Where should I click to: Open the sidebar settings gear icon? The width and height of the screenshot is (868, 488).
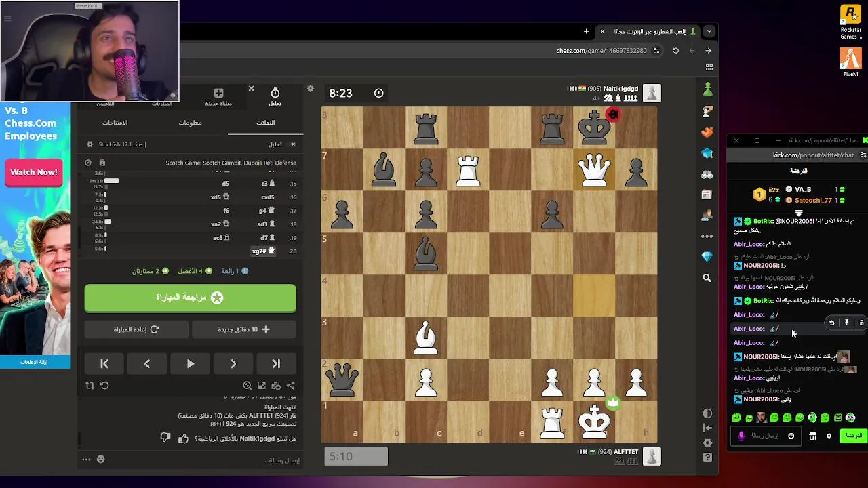[x=707, y=443]
